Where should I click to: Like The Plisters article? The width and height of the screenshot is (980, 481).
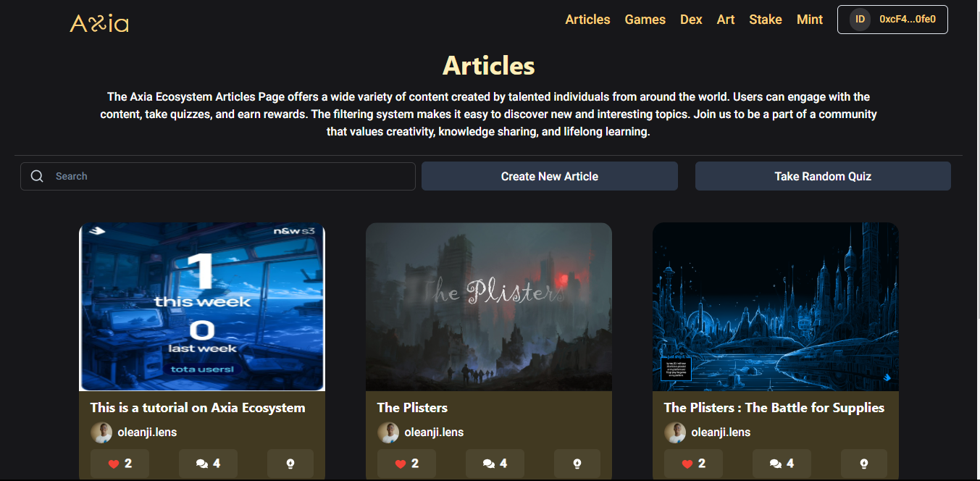(x=406, y=464)
